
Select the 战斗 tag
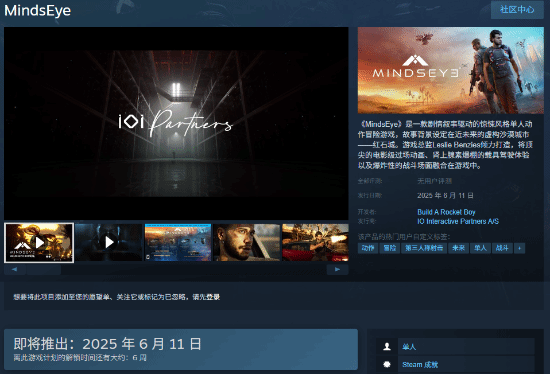[x=502, y=248]
